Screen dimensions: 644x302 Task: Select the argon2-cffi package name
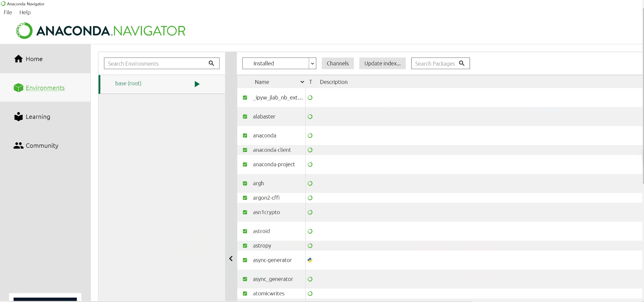(x=266, y=198)
